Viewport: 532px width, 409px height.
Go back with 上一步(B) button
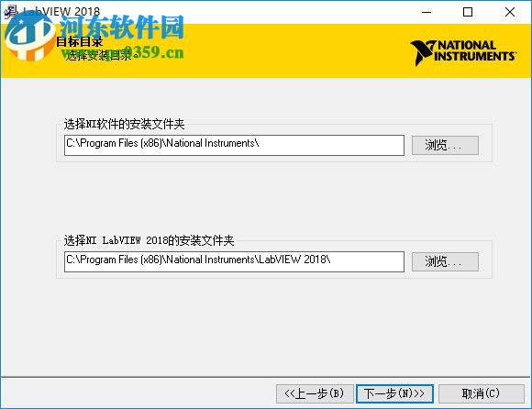[x=315, y=393]
